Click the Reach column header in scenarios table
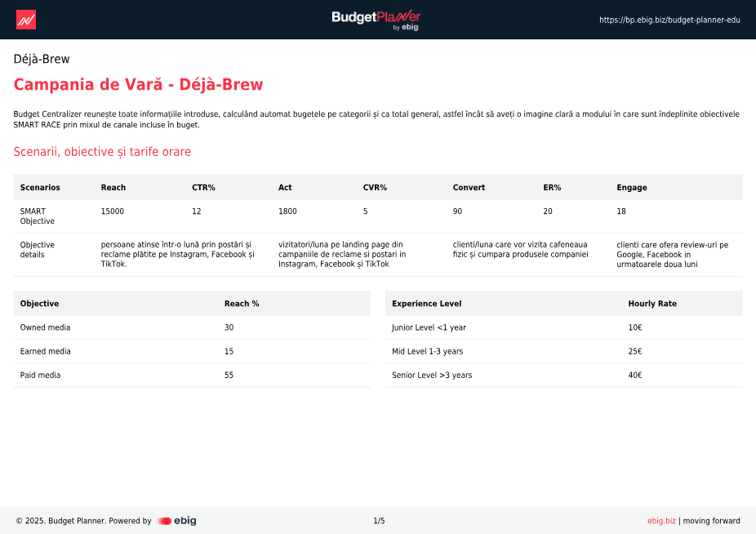Viewport: 756px width, 534px height. click(x=113, y=188)
